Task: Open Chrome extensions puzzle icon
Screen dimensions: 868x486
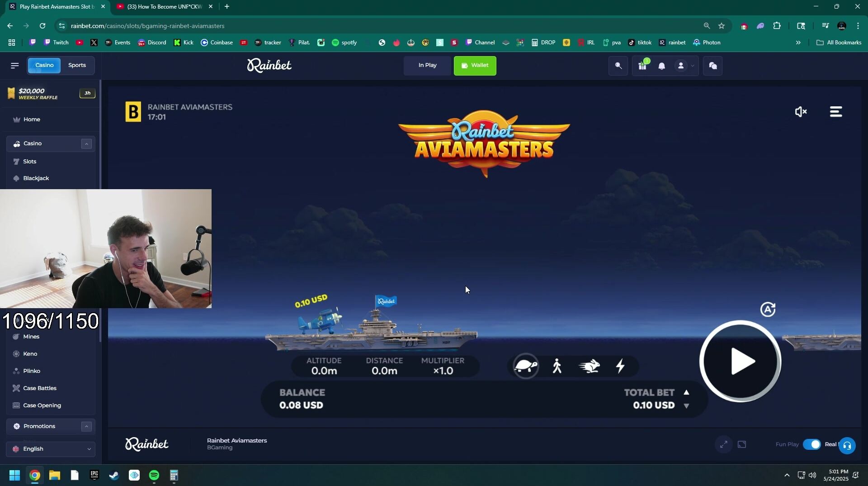Action: [777, 26]
